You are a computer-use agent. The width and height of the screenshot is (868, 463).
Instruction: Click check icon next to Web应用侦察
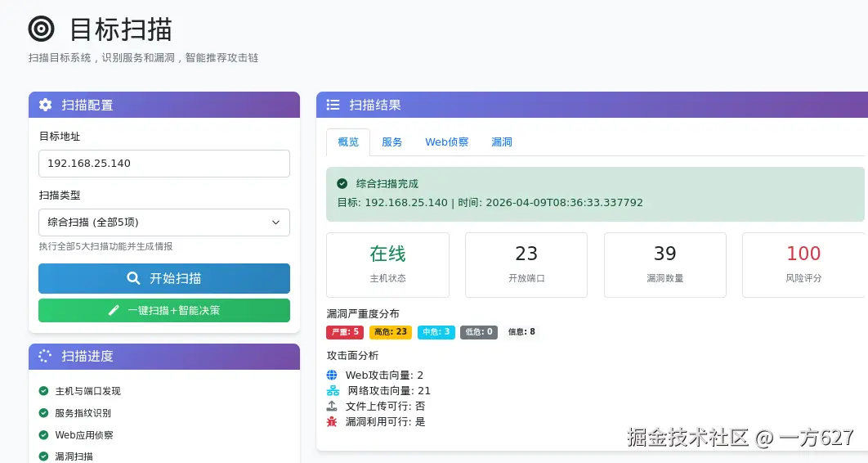coord(44,434)
